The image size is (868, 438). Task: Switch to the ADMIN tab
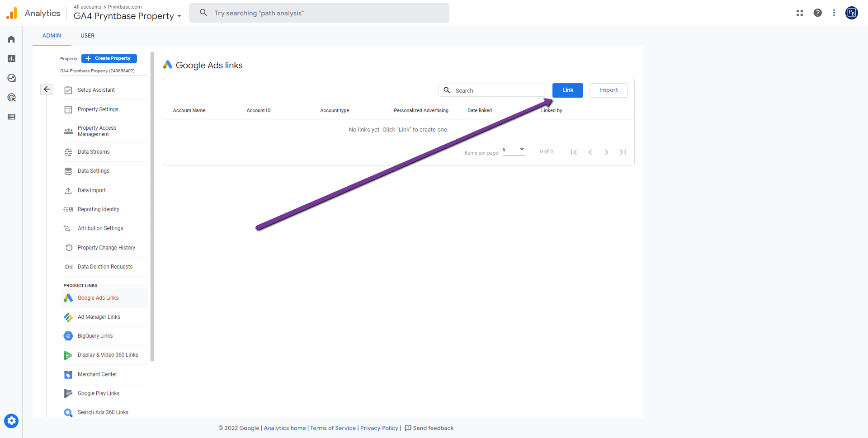click(x=52, y=36)
